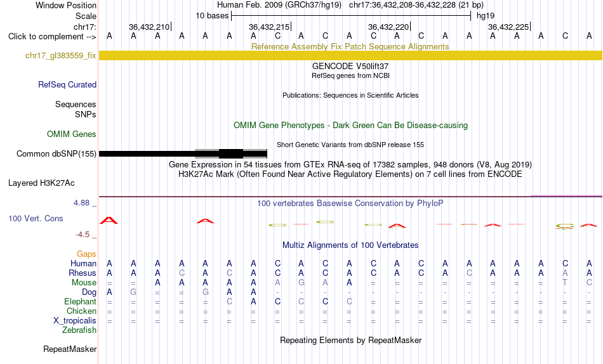This screenshot has width=603, height=364.
Task: Click '100 vertebrates Basewise Conservation by PhyloP' title
Action: point(350,204)
